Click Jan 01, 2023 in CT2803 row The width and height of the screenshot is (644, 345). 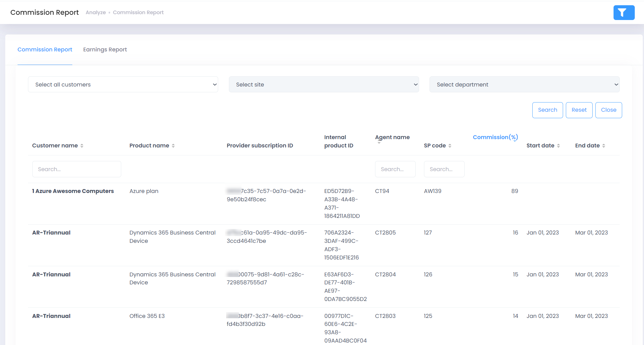(542, 316)
